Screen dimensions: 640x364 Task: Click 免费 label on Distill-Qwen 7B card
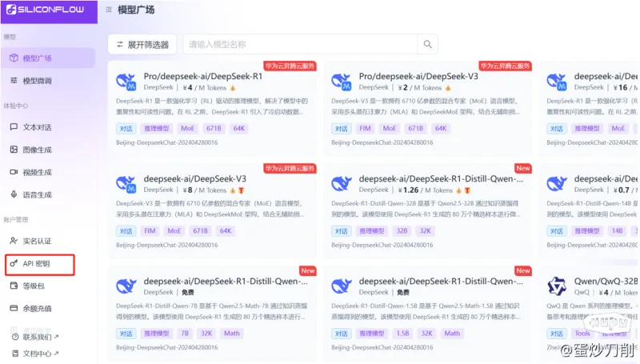188,292
